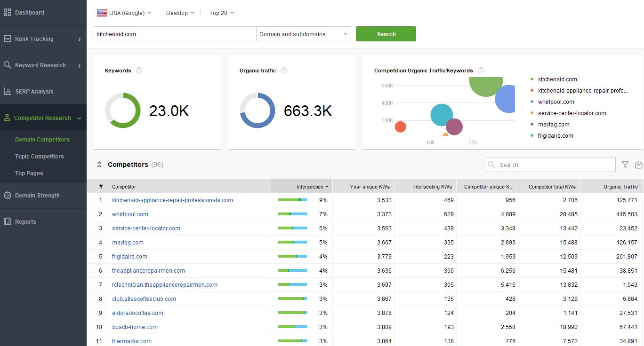Click blue whirlpool.com legend dot
Screen dimensions: 644x346
[532, 102]
